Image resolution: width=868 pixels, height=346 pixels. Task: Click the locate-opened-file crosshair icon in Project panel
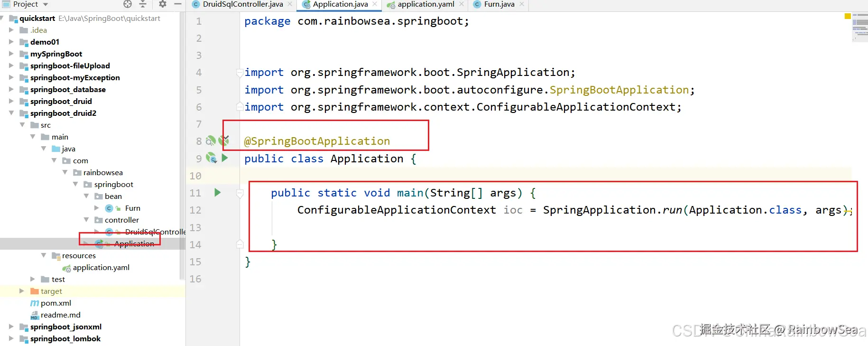tap(128, 4)
